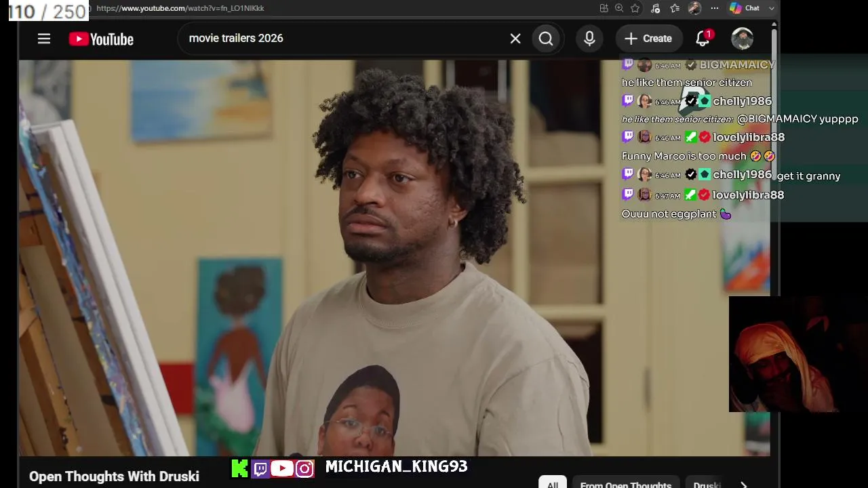Start voice search with the microphone
This screenshot has height=488, width=868.
[589, 39]
